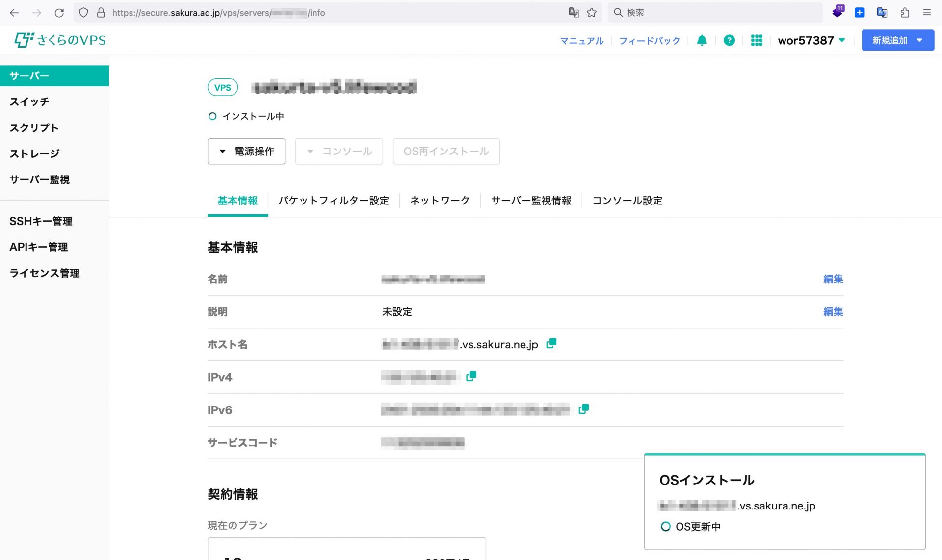
Task: Open the Firefox extensions puzzle icon
Action: [x=905, y=13]
